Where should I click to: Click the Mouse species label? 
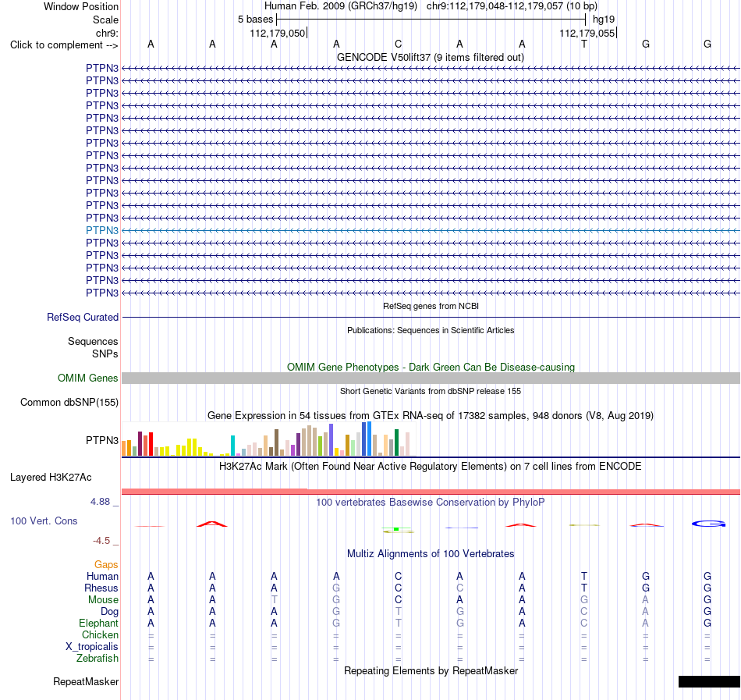click(103, 599)
